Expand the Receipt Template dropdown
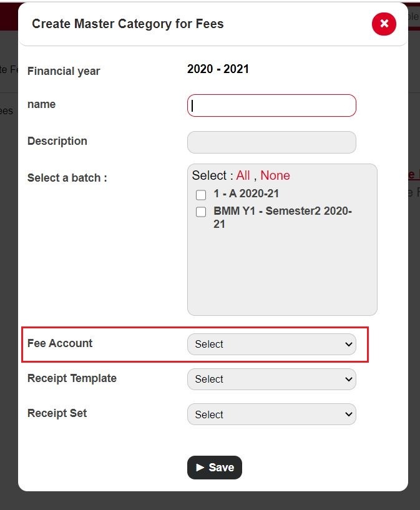420x510 pixels. click(x=271, y=379)
